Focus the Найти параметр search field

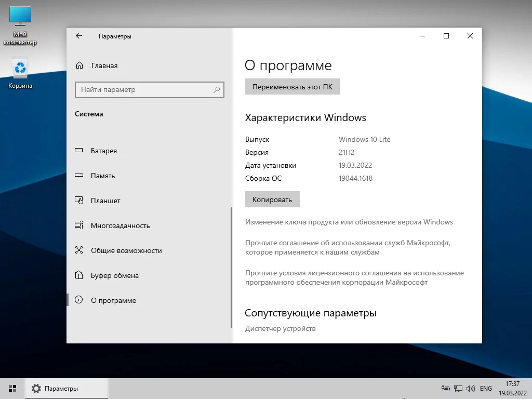[149, 89]
